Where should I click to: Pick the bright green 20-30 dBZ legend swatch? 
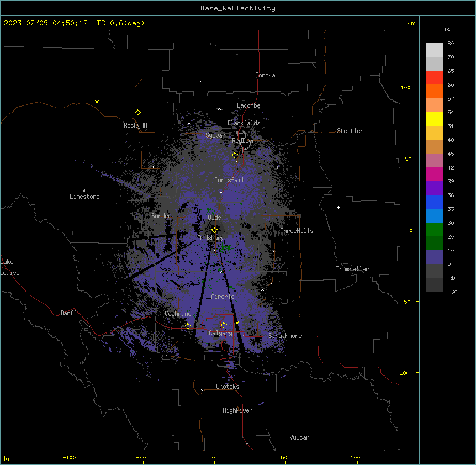(x=434, y=230)
